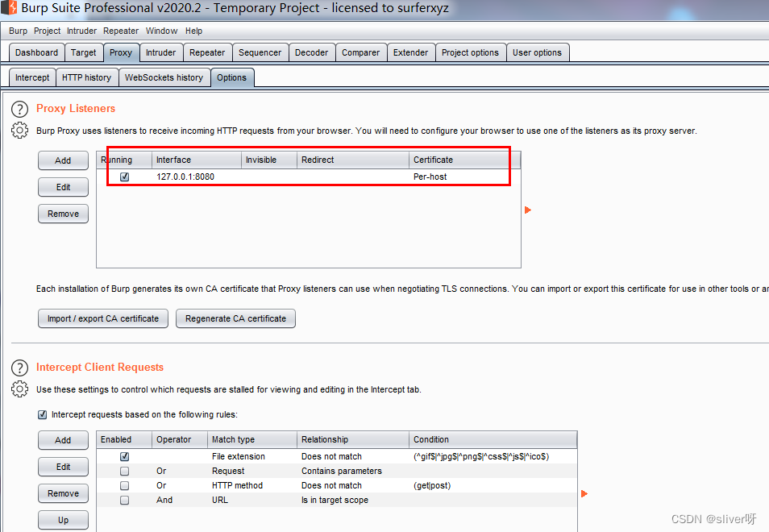The width and height of the screenshot is (769, 532).
Task: Select the Options sub-tab
Action: pyautogui.click(x=232, y=77)
